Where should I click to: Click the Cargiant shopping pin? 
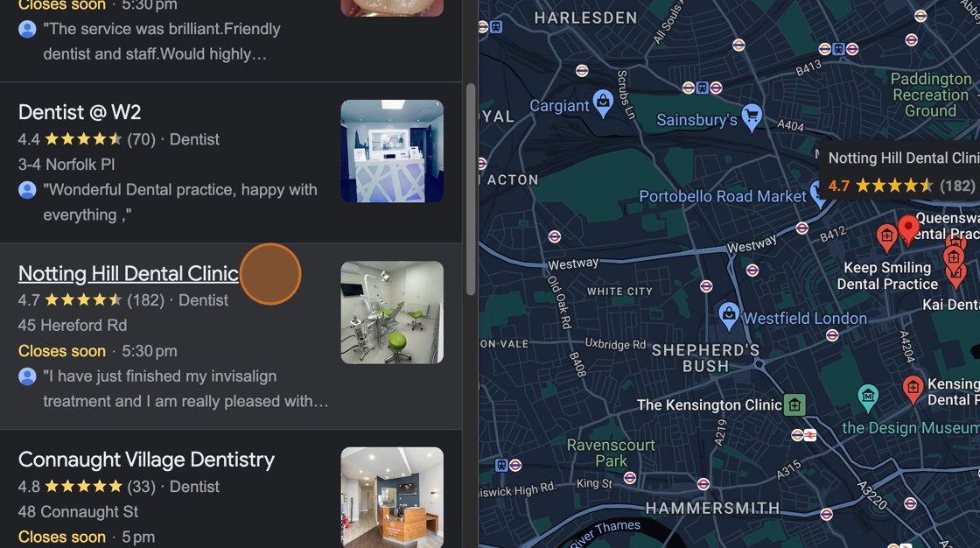603,102
